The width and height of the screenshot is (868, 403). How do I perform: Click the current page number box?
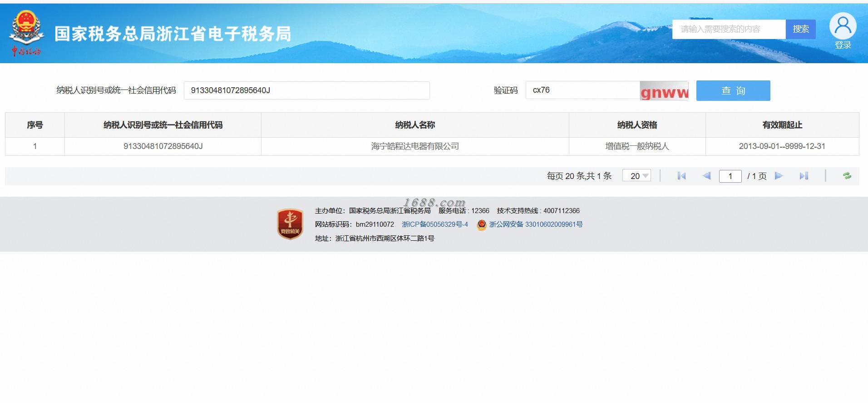pos(730,176)
